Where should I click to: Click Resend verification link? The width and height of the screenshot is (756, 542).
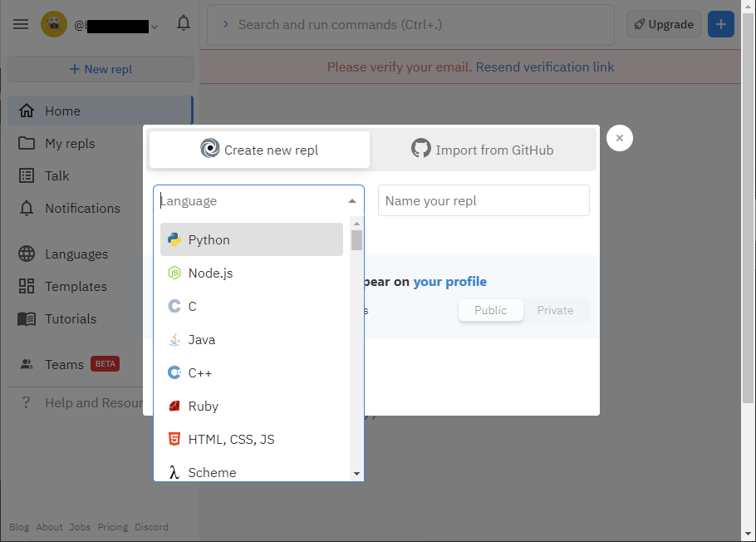pyautogui.click(x=545, y=67)
